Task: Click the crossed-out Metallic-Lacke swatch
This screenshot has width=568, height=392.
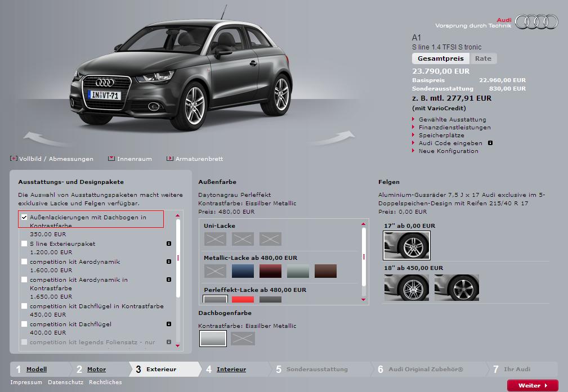Action: pyautogui.click(x=215, y=271)
